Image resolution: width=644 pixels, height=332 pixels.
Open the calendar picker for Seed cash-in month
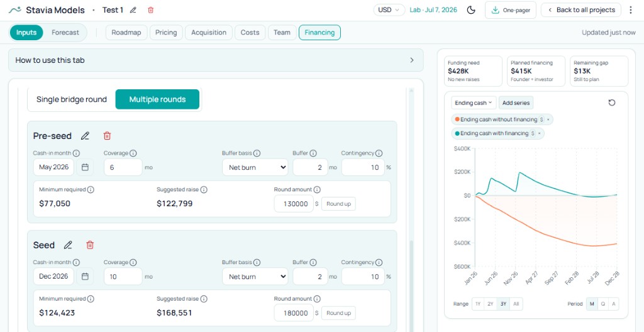[85, 277]
